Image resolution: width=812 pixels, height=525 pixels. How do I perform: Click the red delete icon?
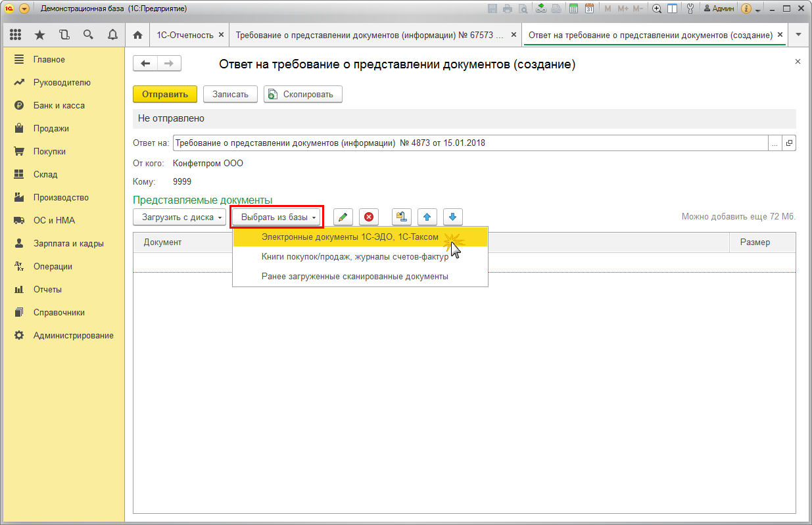click(369, 217)
